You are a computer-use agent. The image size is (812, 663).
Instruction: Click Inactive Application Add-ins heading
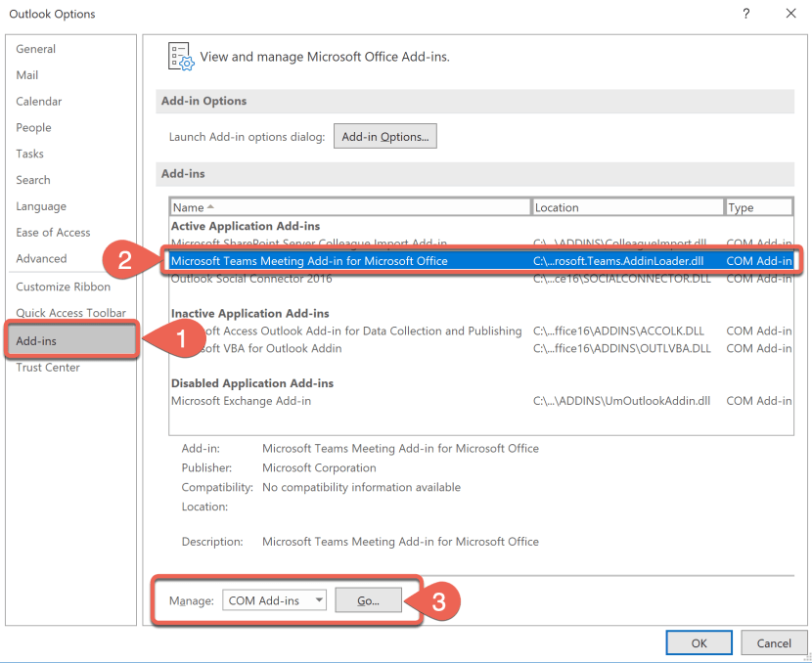point(250,314)
